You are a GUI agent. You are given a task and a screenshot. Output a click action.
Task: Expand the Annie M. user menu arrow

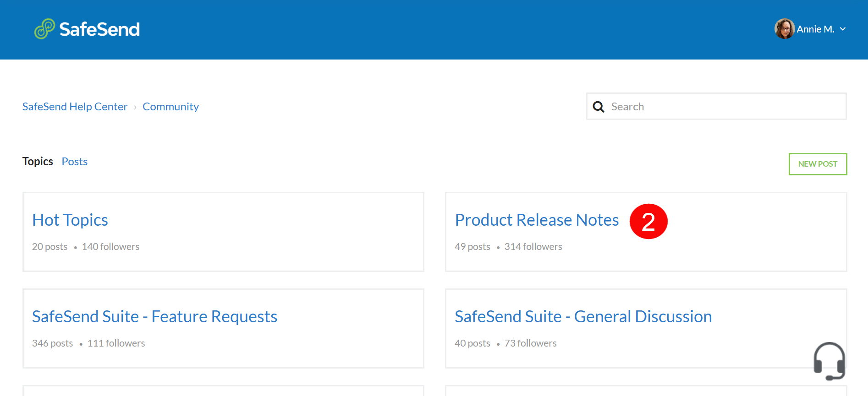(x=843, y=29)
